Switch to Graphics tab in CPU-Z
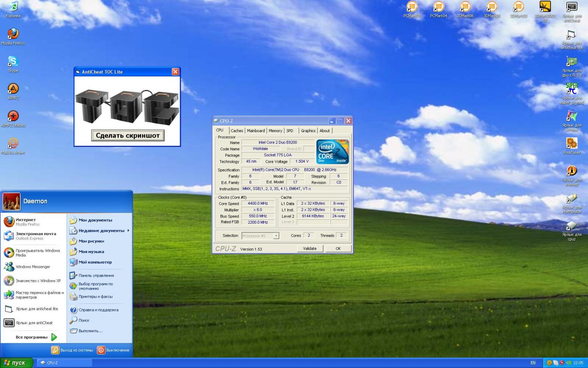The width and height of the screenshot is (588, 368). click(308, 131)
